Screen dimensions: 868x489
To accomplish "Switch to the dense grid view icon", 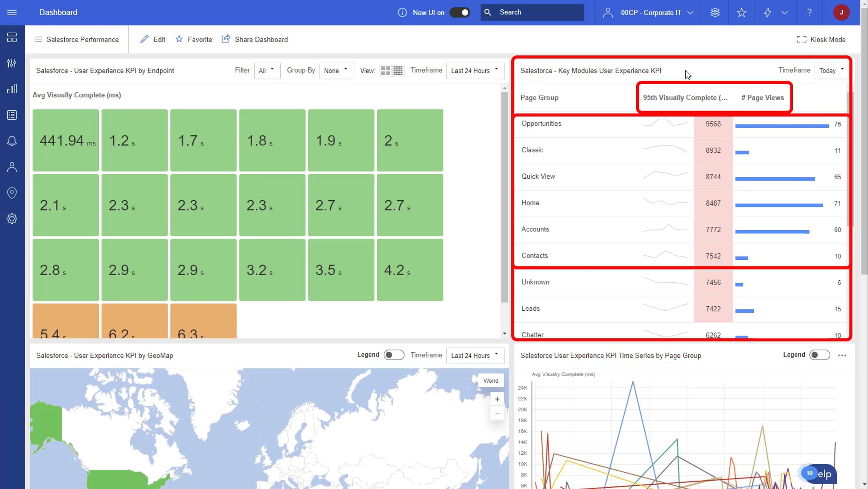I will click(x=398, y=71).
